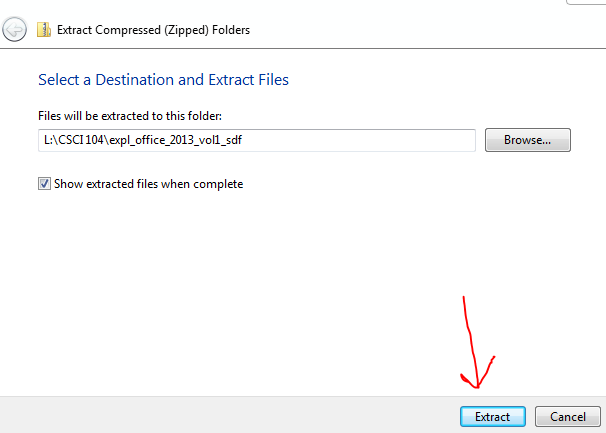Click the 'Show extracted files when complete' label
606x433 pixels.
pyautogui.click(x=148, y=184)
